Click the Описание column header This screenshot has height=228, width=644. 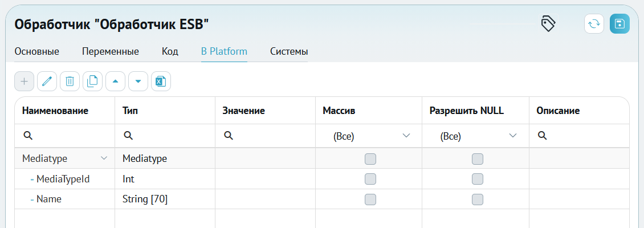pyautogui.click(x=579, y=111)
